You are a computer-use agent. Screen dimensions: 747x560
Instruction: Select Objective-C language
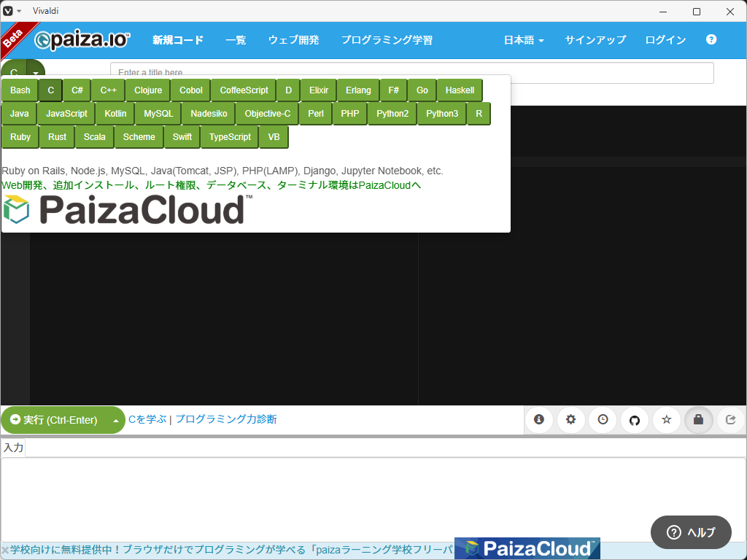tap(268, 114)
